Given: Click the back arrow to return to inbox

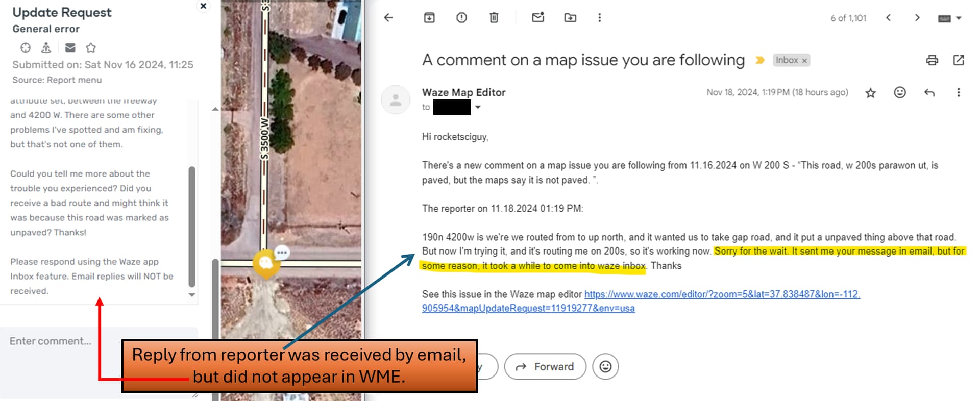Looking at the screenshot, I should click(x=388, y=18).
